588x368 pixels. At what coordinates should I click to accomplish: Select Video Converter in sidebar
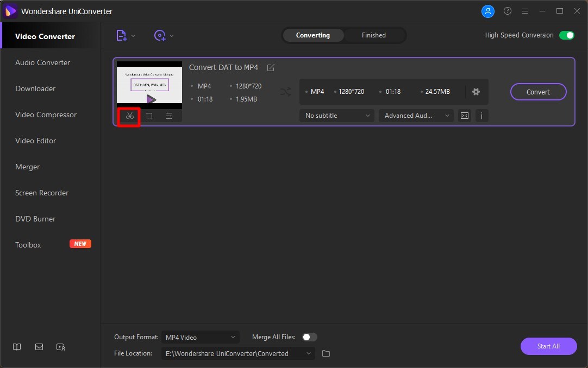pos(50,36)
